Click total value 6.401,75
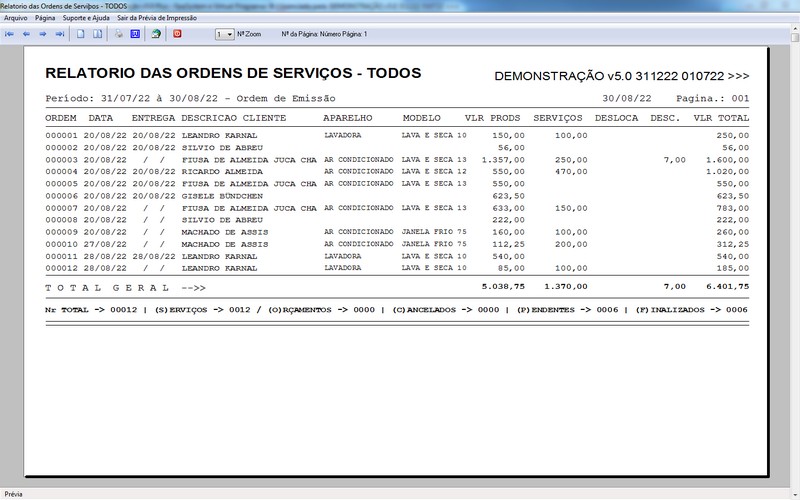Viewport: 800px width, 500px height. [x=728, y=286]
